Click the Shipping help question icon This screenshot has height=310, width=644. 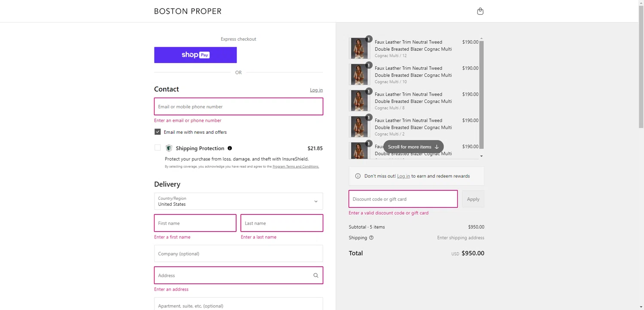pos(371,238)
